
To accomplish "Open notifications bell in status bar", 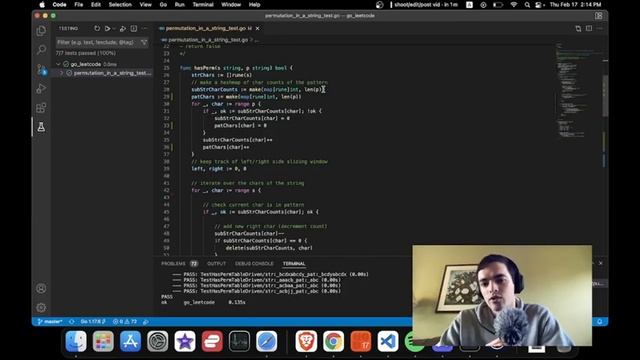I will (600, 322).
